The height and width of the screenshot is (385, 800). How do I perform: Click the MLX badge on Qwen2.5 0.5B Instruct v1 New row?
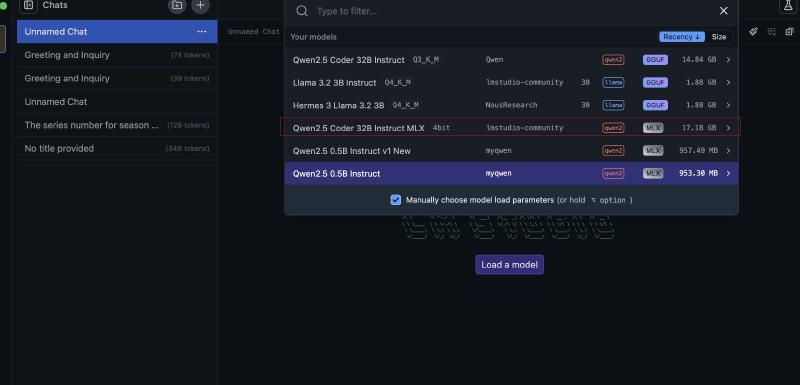[653, 151]
